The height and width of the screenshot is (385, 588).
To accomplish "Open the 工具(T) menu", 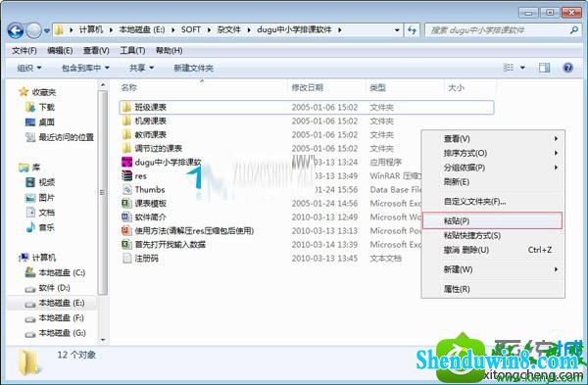I will 132,50.
